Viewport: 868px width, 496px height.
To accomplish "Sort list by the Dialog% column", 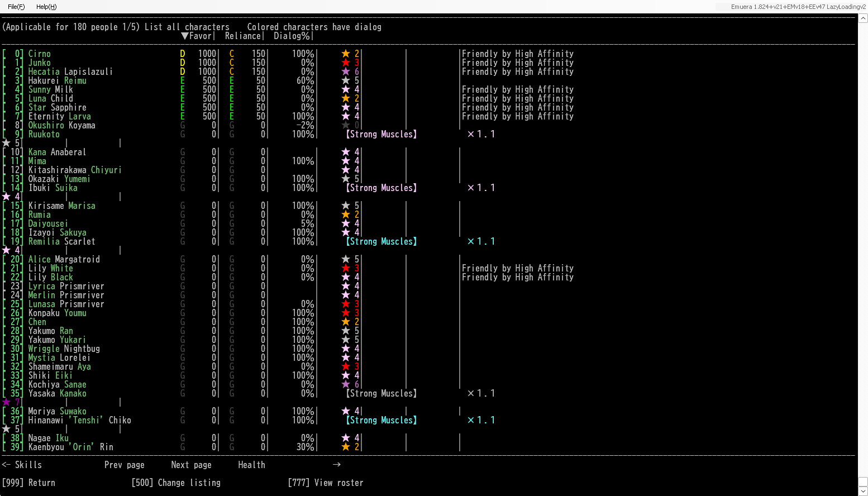I will coord(292,36).
